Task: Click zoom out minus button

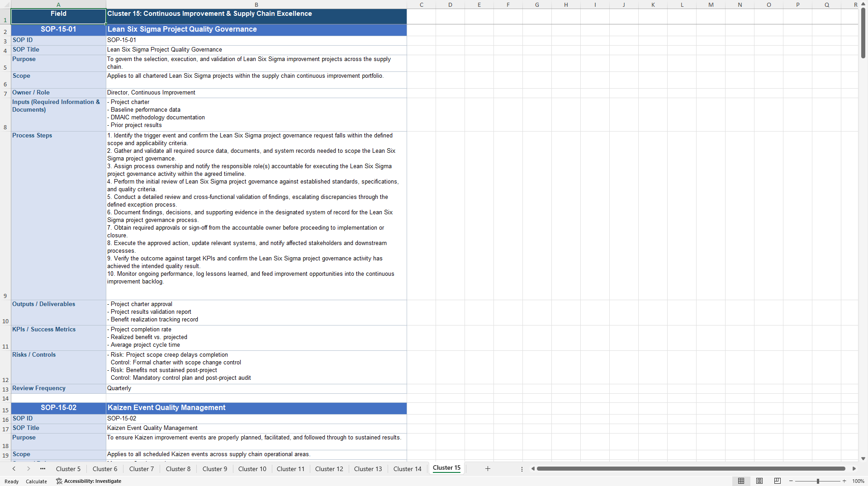Action: coord(791,481)
